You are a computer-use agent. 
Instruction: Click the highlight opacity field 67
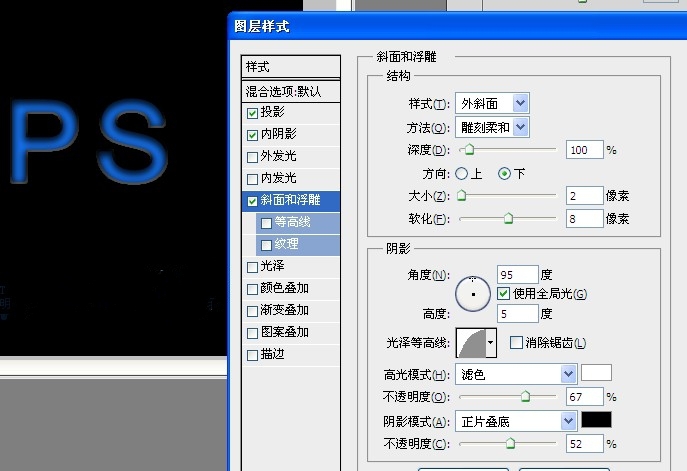click(584, 397)
